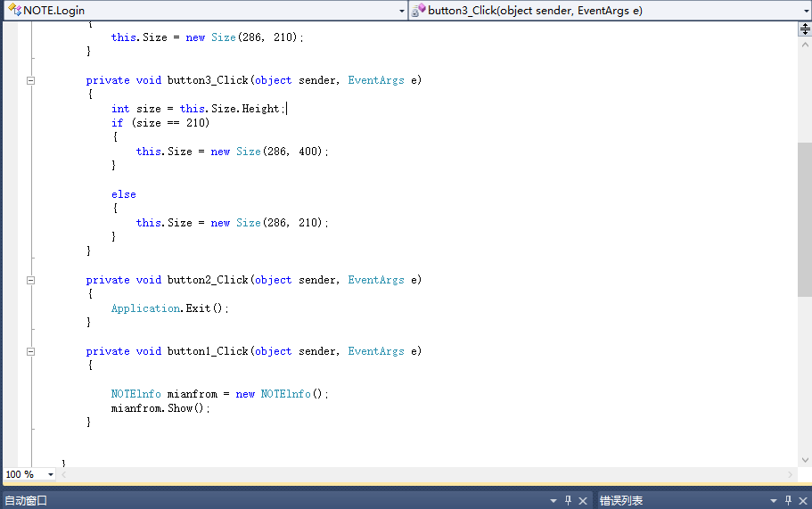This screenshot has height=509, width=812.
Task: Close the 自动窗口 panel
Action: tap(583, 501)
